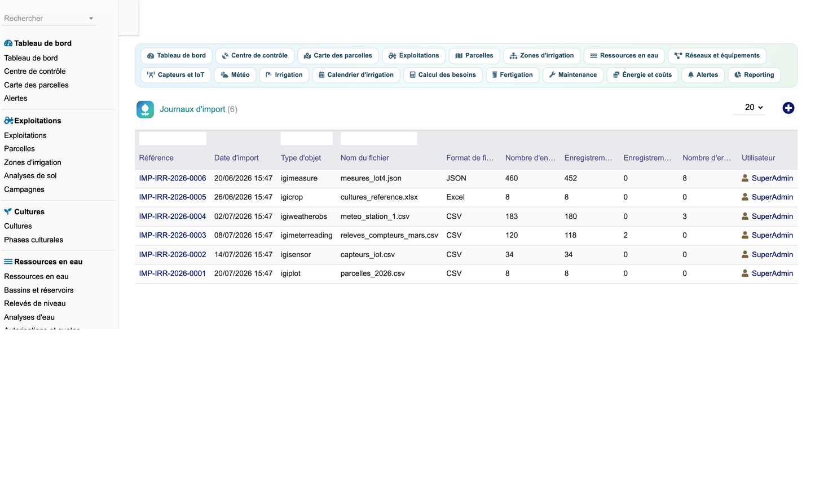
Task: Open Bassins et réservoirs in the sidebar
Action: 39,290
